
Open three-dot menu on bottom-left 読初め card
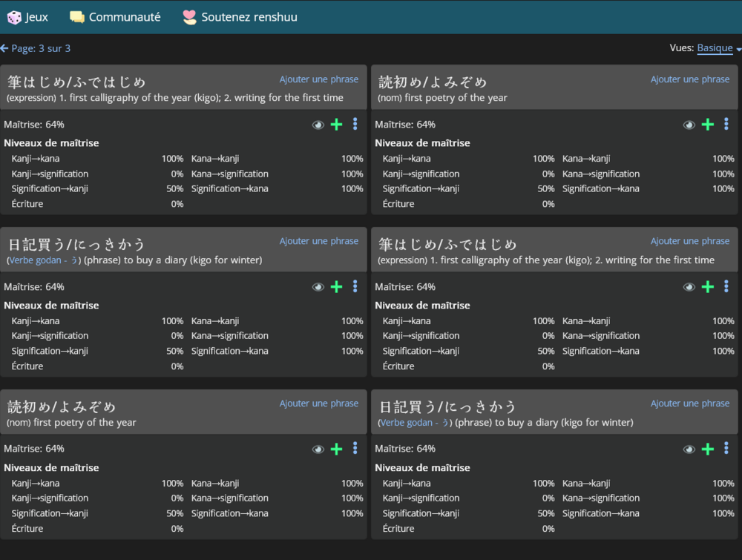[355, 448]
